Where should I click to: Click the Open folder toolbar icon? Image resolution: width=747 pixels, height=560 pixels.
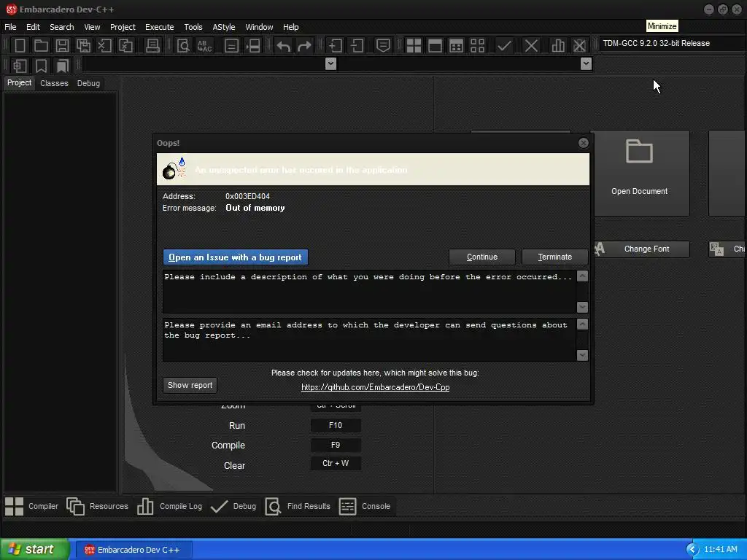(x=41, y=46)
